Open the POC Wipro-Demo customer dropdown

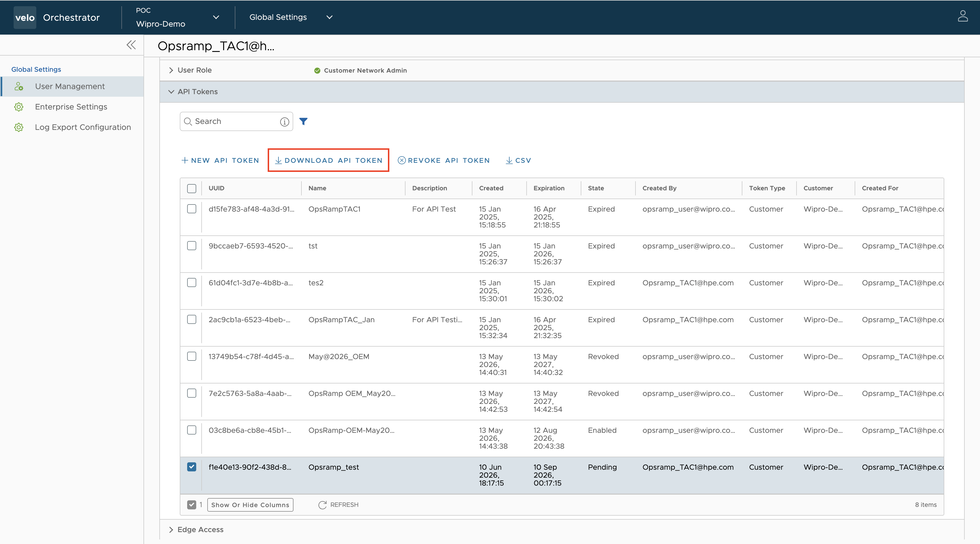(x=178, y=17)
